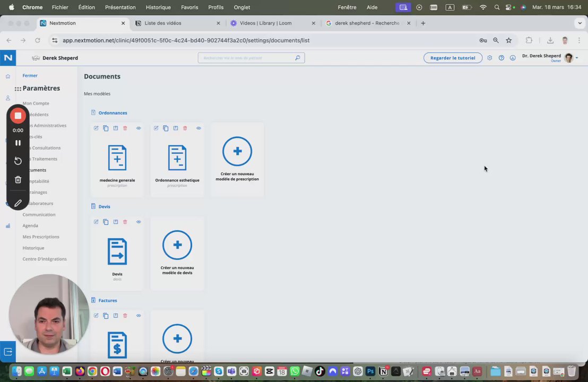Create a new prescription template
The width and height of the screenshot is (588, 382).
pos(237,159)
